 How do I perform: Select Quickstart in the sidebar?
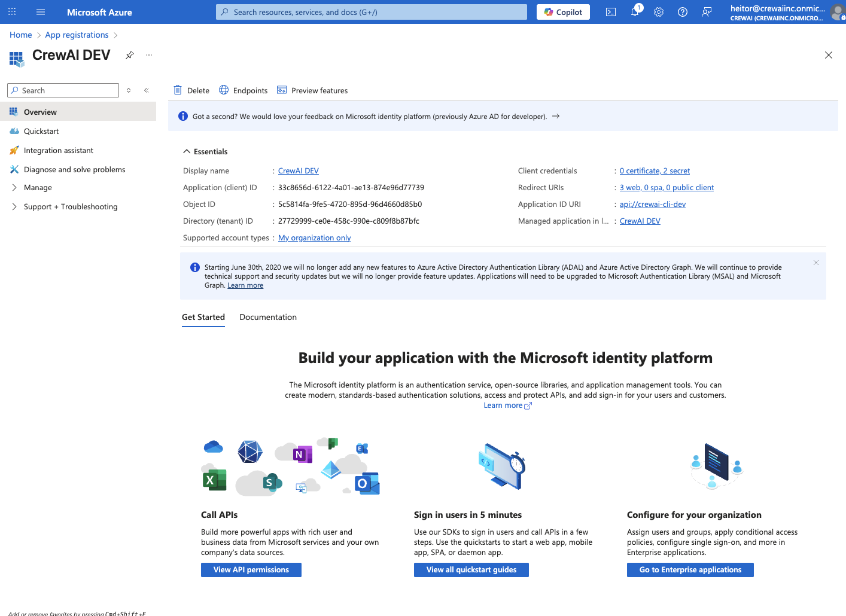click(x=42, y=131)
